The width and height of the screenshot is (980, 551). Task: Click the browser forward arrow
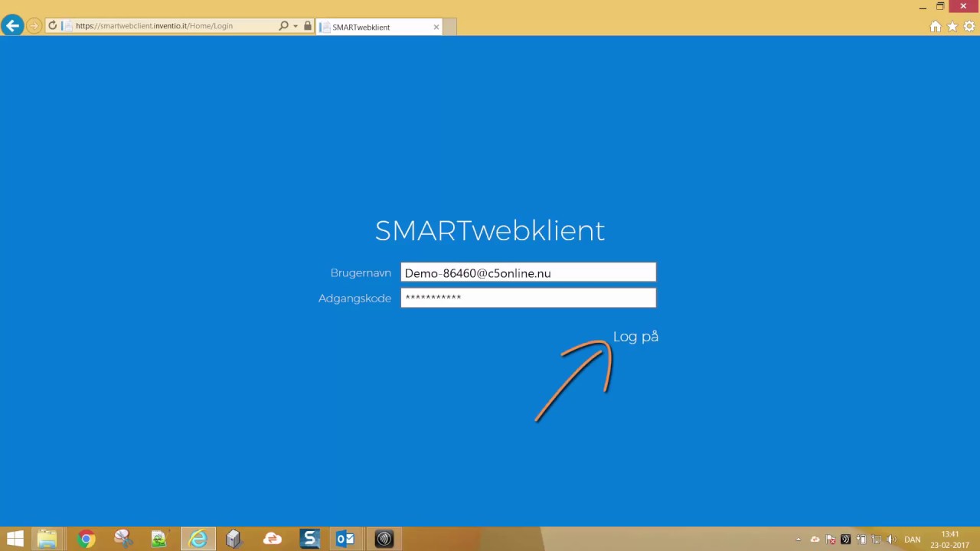[x=34, y=26]
